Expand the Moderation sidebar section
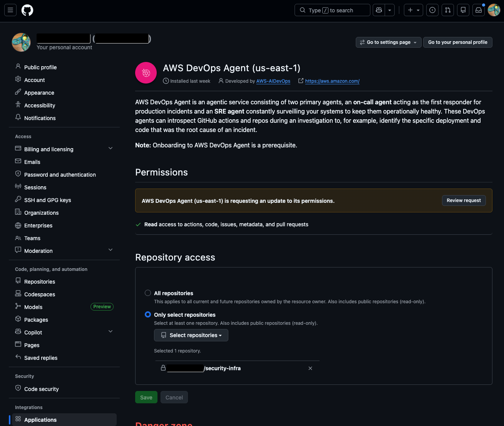Screen dimensions: 504x426 [x=111, y=251]
